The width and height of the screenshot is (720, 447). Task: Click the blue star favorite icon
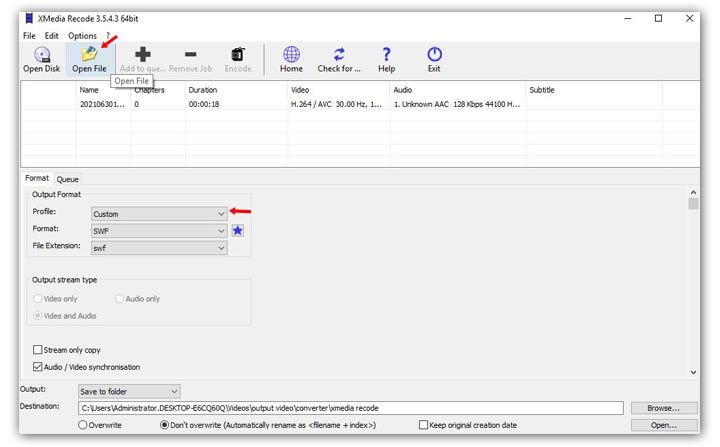(237, 231)
